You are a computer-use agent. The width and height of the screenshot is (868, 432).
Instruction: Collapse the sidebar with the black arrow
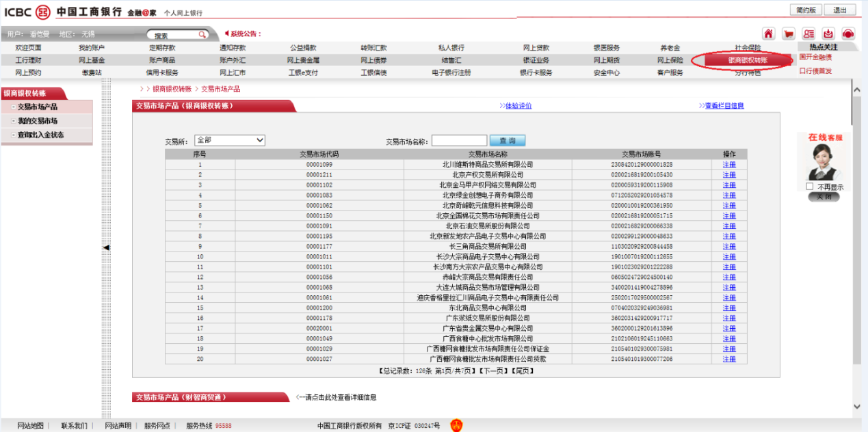[106, 247]
